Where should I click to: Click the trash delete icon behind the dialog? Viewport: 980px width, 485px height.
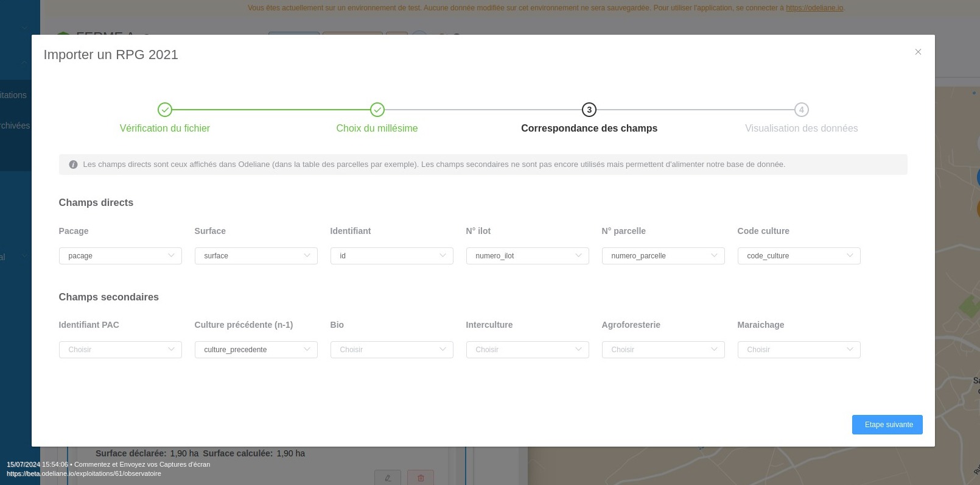(421, 478)
